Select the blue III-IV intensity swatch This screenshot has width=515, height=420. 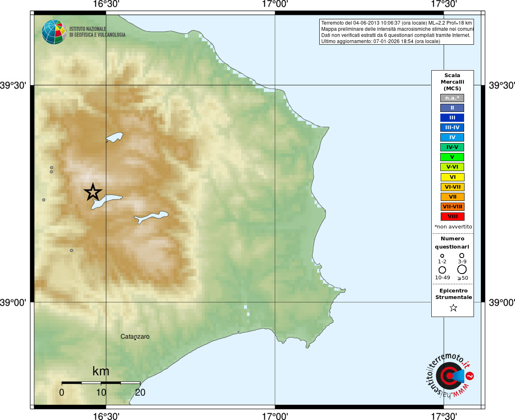[x=452, y=128]
